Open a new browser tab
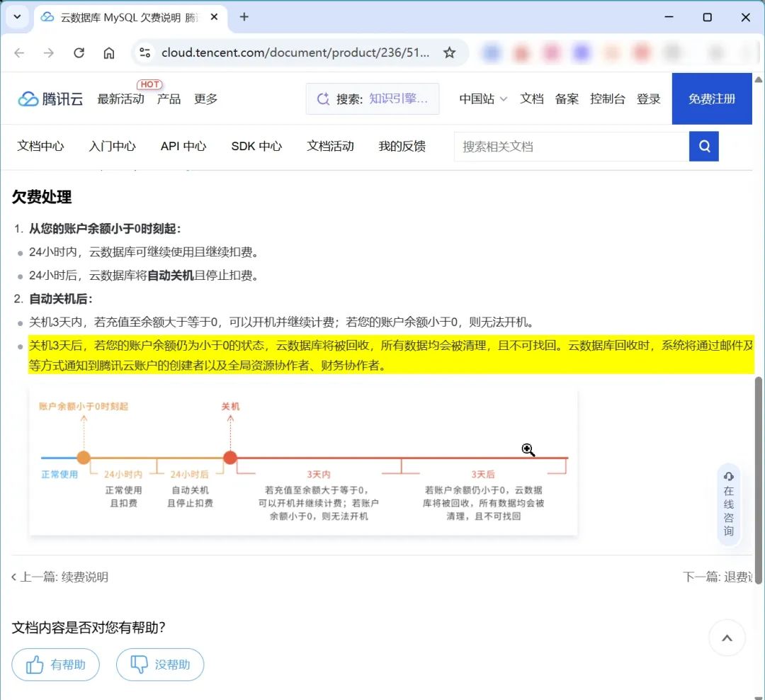765x700 pixels. pos(244,17)
